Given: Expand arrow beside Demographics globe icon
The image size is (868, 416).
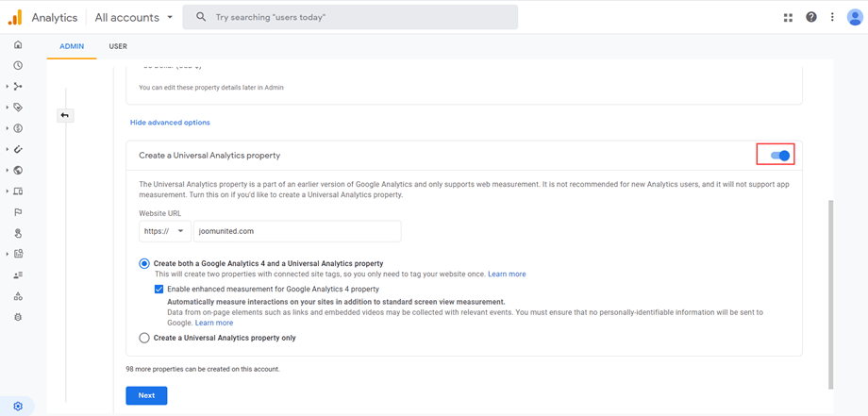Looking at the screenshot, I should coord(7,171).
